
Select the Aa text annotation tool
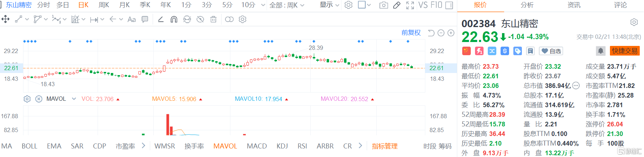click(132, 19)
